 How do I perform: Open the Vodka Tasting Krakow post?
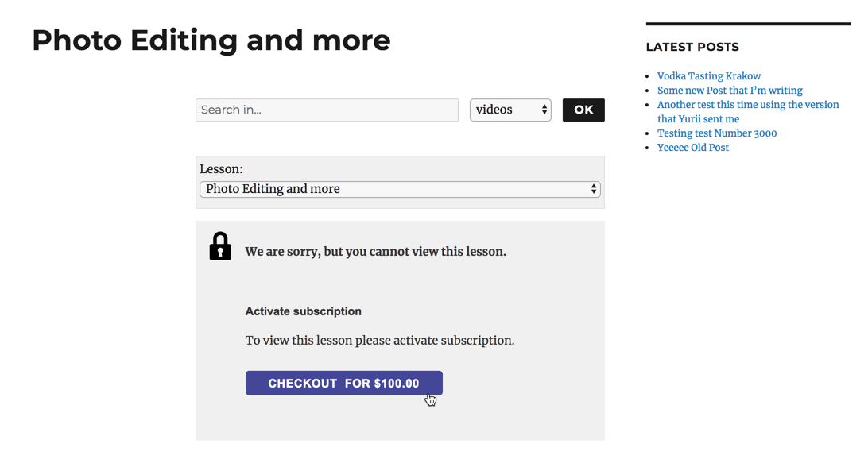pyautogui.click(x=709, y=76)
